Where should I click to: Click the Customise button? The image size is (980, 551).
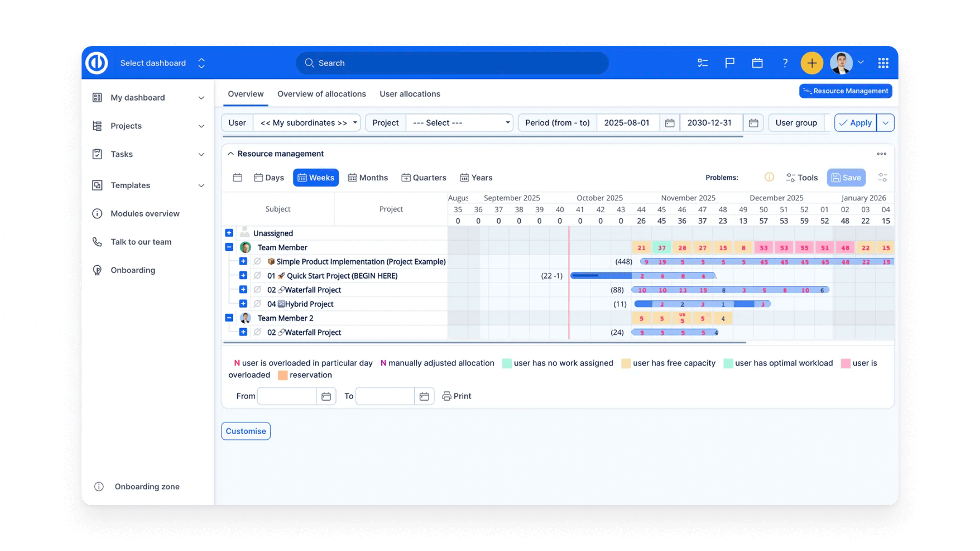click(246, 431)
